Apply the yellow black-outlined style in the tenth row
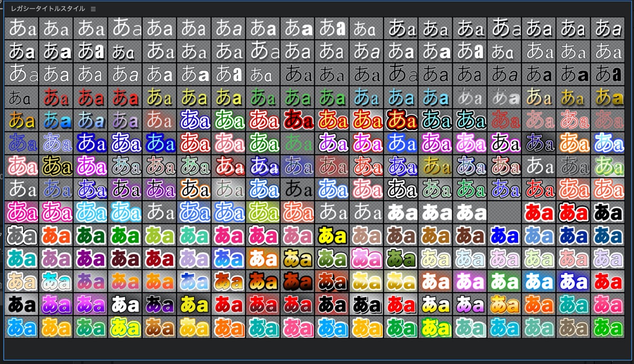Viewport: 634px width, 364px height. click(332, 235)
